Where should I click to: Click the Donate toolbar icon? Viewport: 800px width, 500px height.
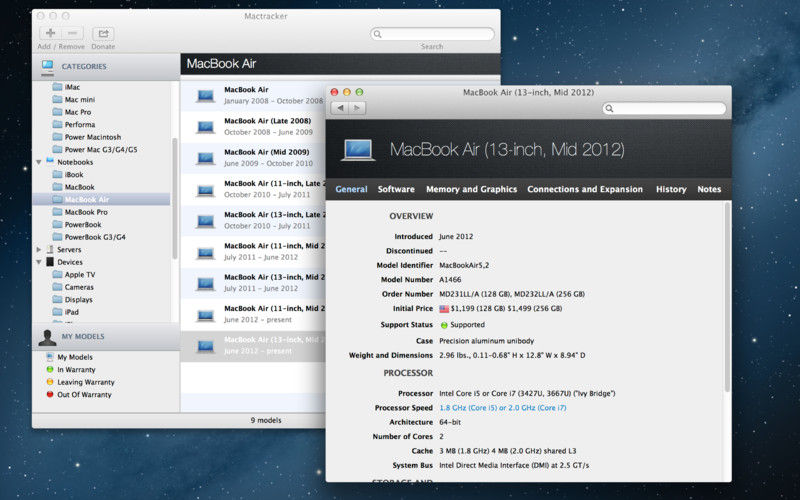pyautogui.click(x=103, y=33)
